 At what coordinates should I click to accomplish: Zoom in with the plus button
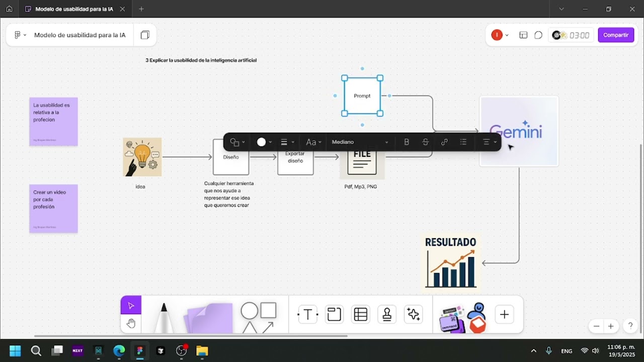(611, 326)
